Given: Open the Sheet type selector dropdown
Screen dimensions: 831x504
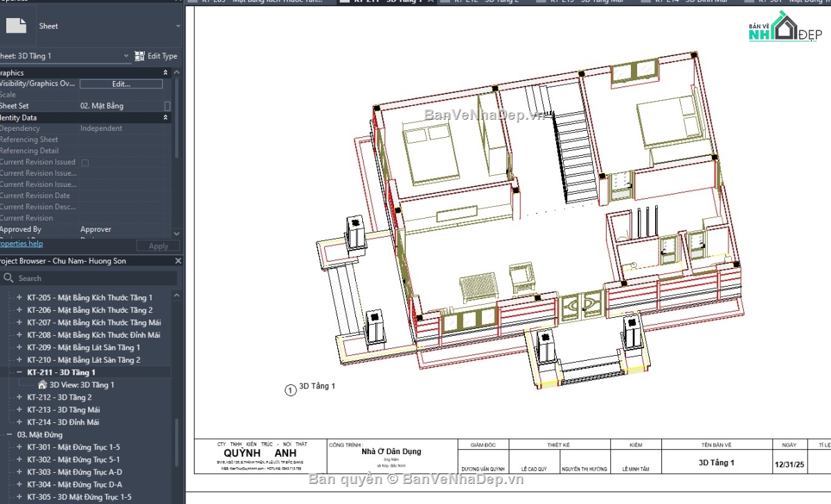Looking at the screenshot, I should click(178, 26).
